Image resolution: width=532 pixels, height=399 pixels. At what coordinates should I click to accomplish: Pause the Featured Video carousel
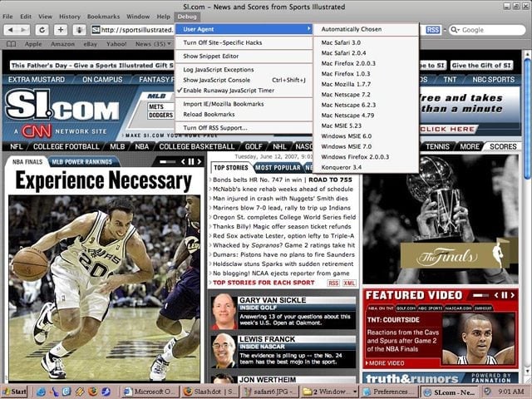pos(505,295)
